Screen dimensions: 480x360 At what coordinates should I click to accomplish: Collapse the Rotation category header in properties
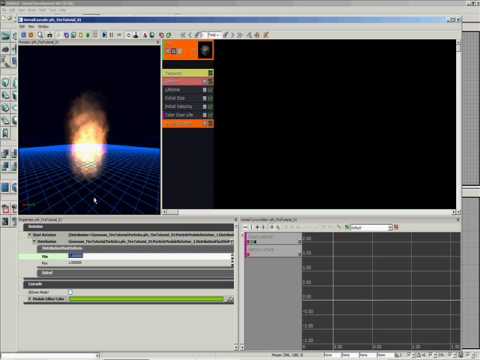tap(128, 227)
